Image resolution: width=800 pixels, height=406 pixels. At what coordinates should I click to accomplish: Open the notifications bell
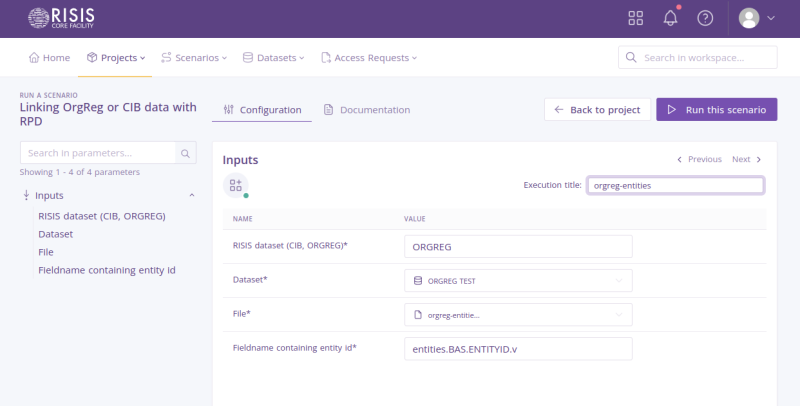[x=670, y=18]
